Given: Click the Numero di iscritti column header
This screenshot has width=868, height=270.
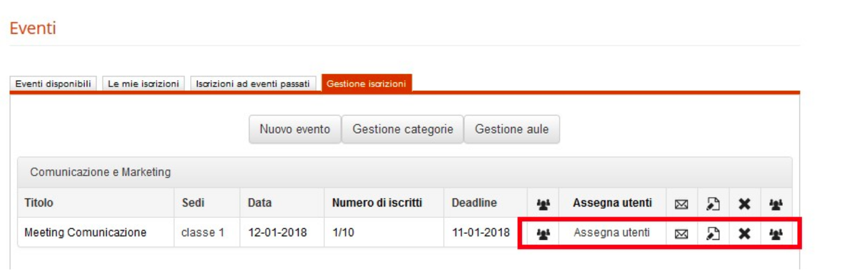Looking at the screenshot, I should point(377,203).
